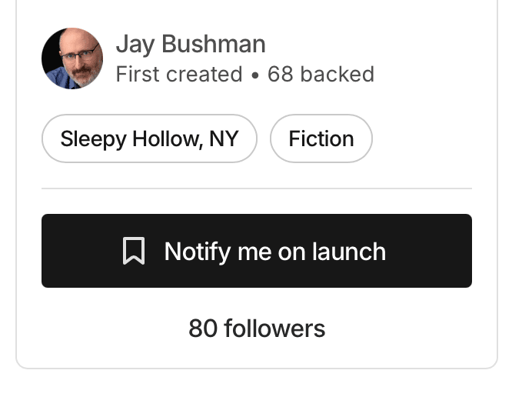The width and height of the screenshot is (532, 417).
Task: Open the 68 backed projects text
Action: point(321,75)
